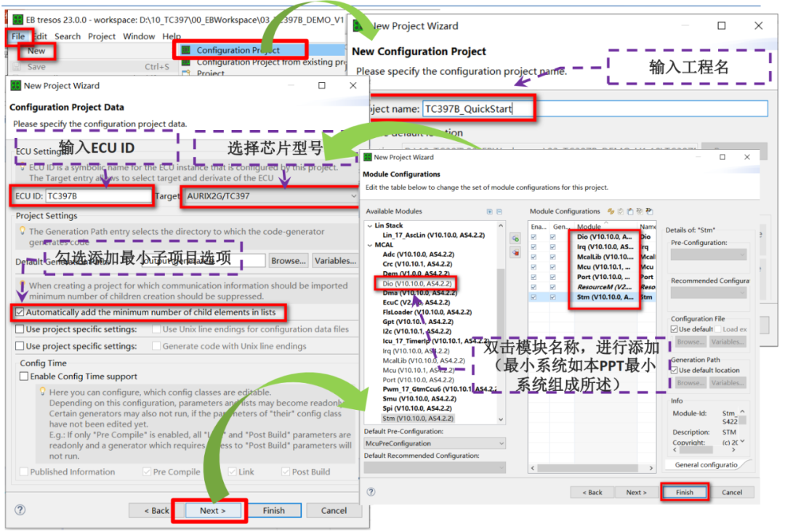The image size is (785, 532).
Task: Select Gpt module in Available Modules
Action: (x=417, y=322)
